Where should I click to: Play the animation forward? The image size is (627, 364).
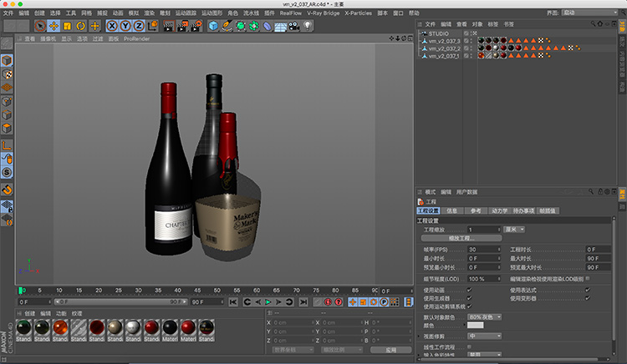tap(268, 302)
